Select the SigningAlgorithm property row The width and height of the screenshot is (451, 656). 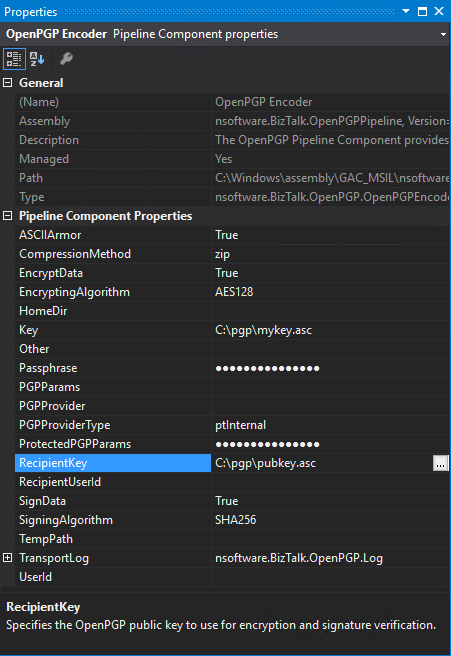[x=233, y=520]
